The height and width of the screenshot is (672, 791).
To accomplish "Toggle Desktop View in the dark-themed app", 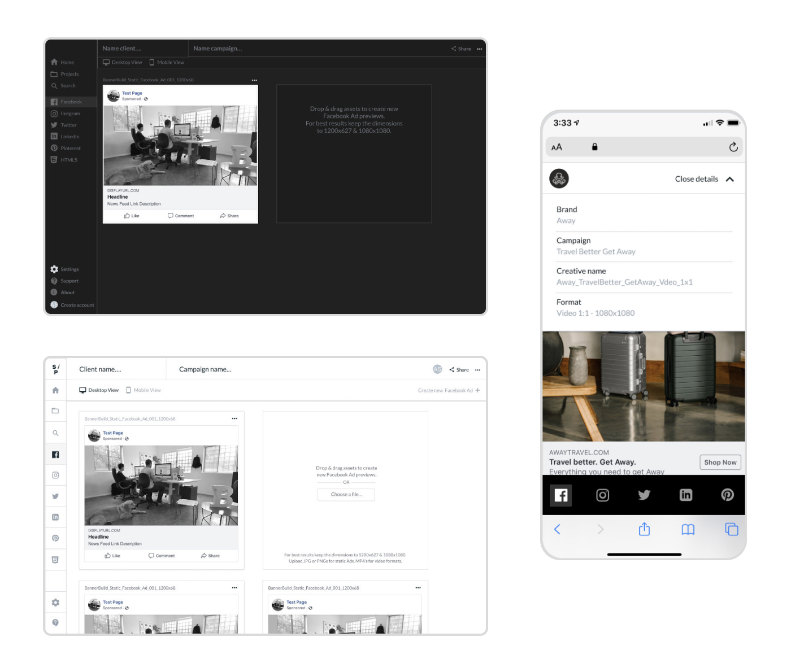I will pos(122,62).
